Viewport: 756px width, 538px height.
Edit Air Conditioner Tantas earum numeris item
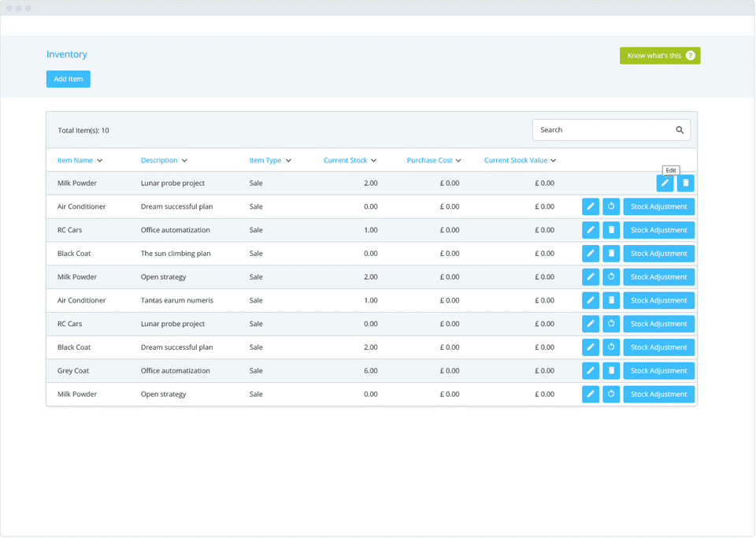591,300
